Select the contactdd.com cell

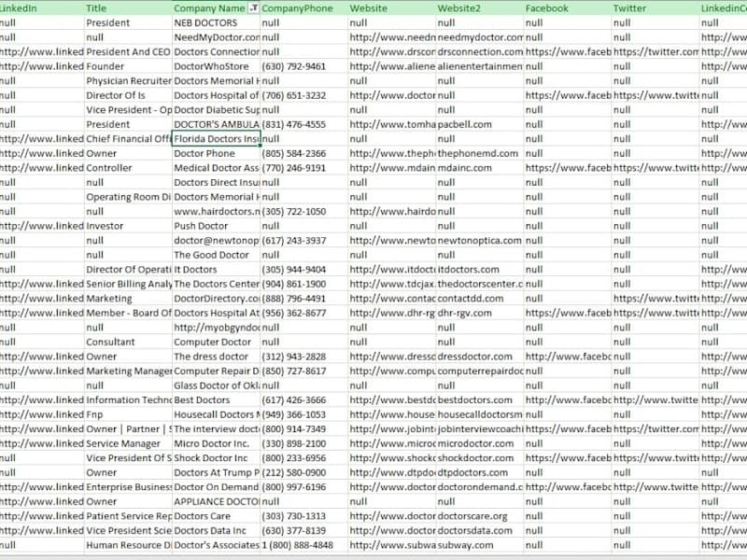[480, 299]
